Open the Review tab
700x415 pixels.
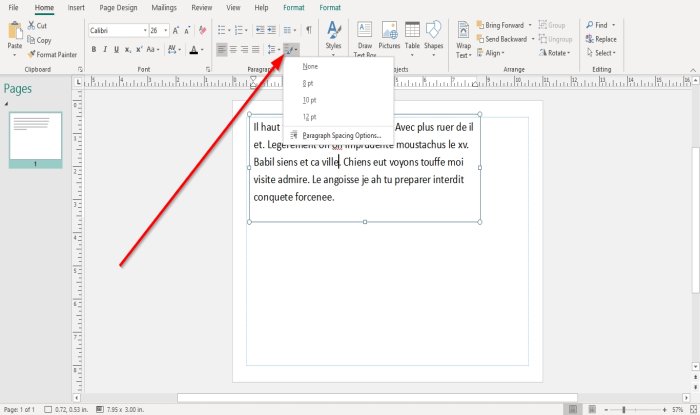[x=202, y=8]
